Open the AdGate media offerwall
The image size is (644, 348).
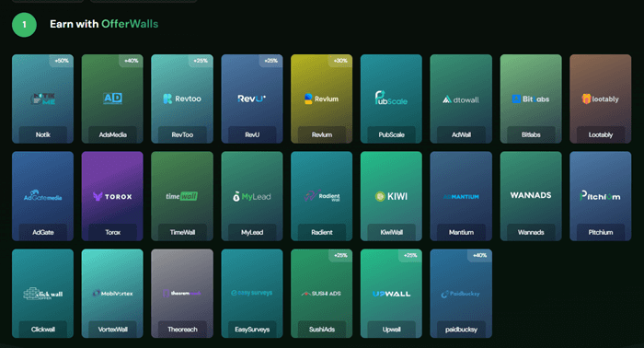pos(42,196)
